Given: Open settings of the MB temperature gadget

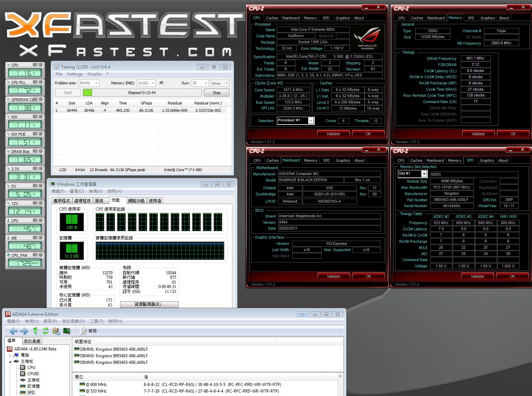Looking at the screenshot, I should (x=35, y=238).
